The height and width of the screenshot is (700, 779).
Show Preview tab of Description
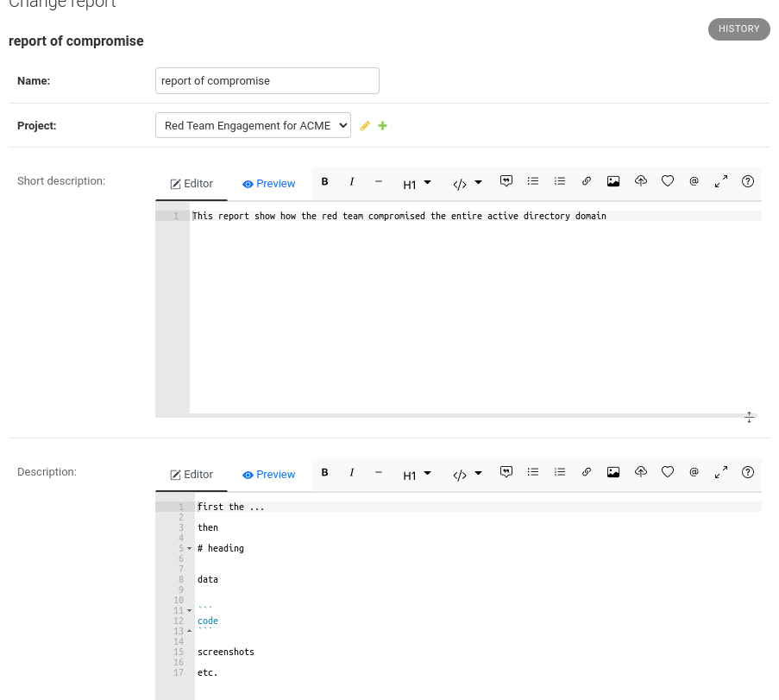coord(269,475)
